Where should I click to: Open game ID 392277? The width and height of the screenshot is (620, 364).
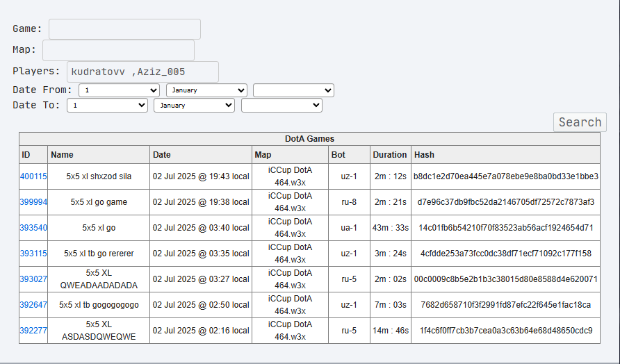click(x=33, y=331)
